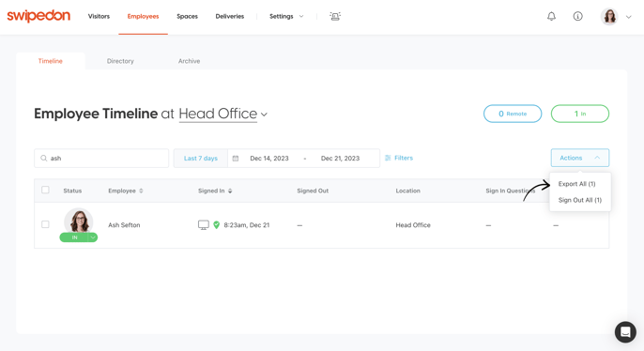644x351 pixels.
Task: Open the Settings dropdown
Action: [x=286, y=16]
